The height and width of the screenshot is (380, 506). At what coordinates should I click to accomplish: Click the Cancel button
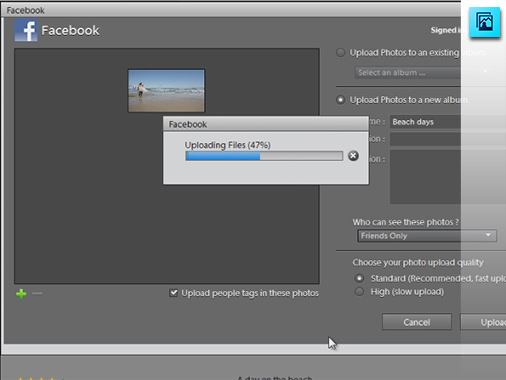pyautogui.click(x=417, y=322)
